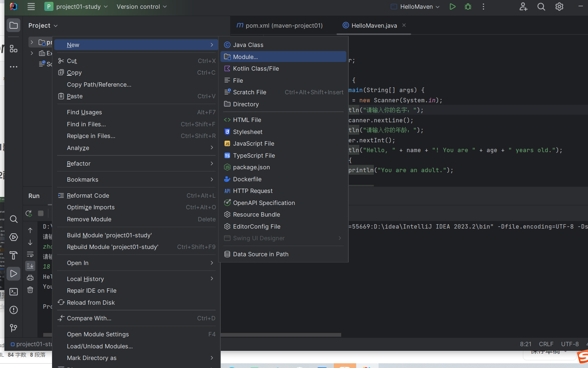
Task: Click the UTF-8 encoding status widget
Action: [x=570, y=344]
